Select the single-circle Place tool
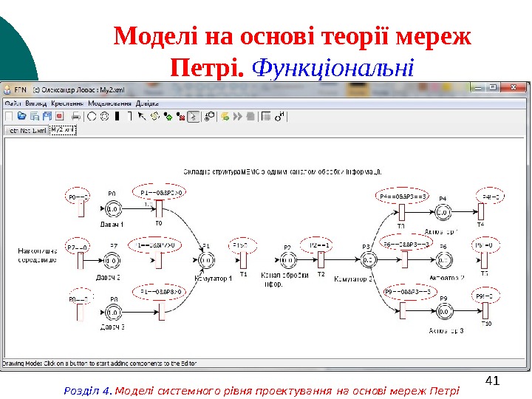This screenshot has width=532, height=399. click(x=92, y=117)
